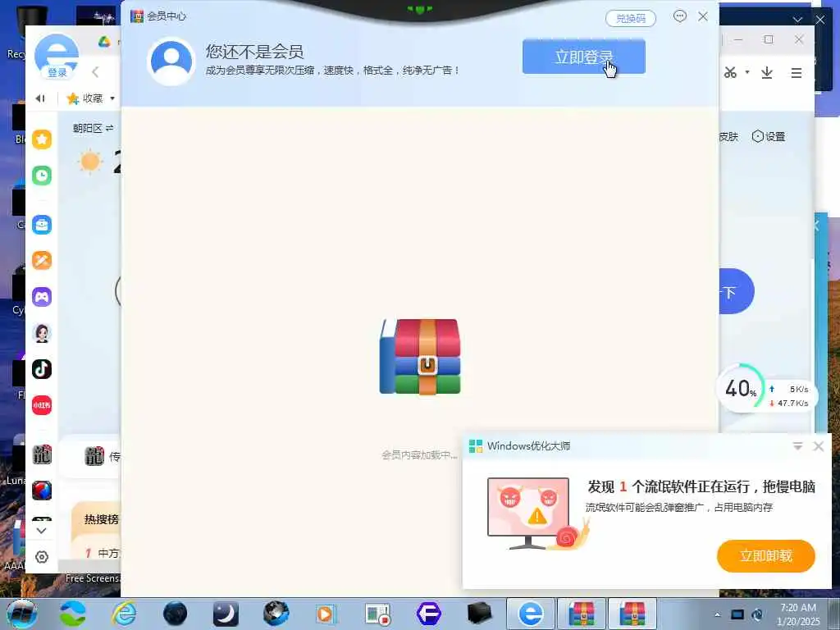Open the TikTok sidebar icon
Viewport: 840px width, 630px height.
(x=42, y=369)
